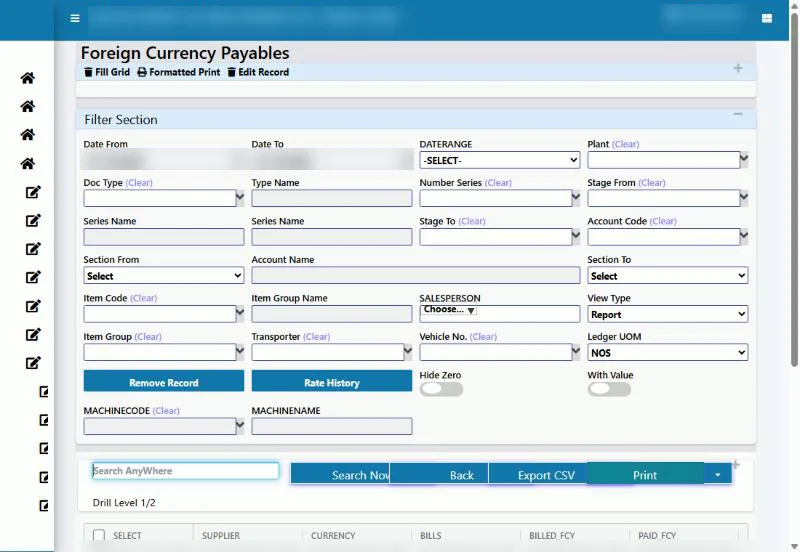
Task: Expand the Doc Type dropdown
Action: pyautogui.click(x=240, y=197)
